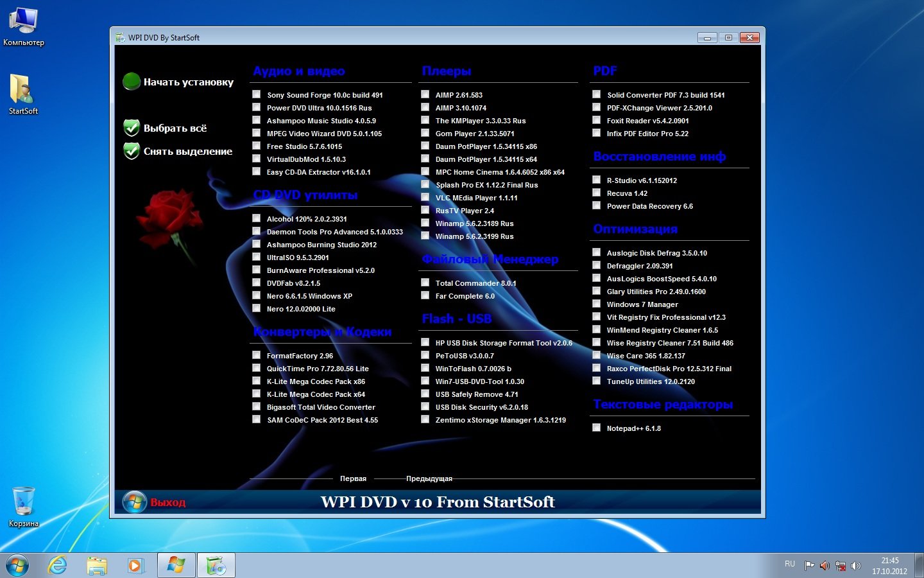Screen dimensions: 924x578
Task: Click Wise Registry Cleaner 7.51 Build 486 text
Action: [670, 343]
